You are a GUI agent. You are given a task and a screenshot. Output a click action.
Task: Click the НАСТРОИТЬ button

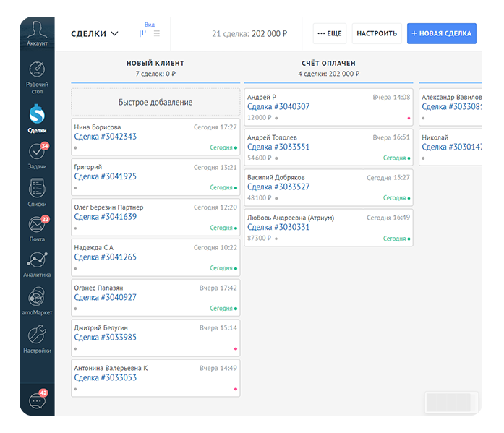pos(377,33)
